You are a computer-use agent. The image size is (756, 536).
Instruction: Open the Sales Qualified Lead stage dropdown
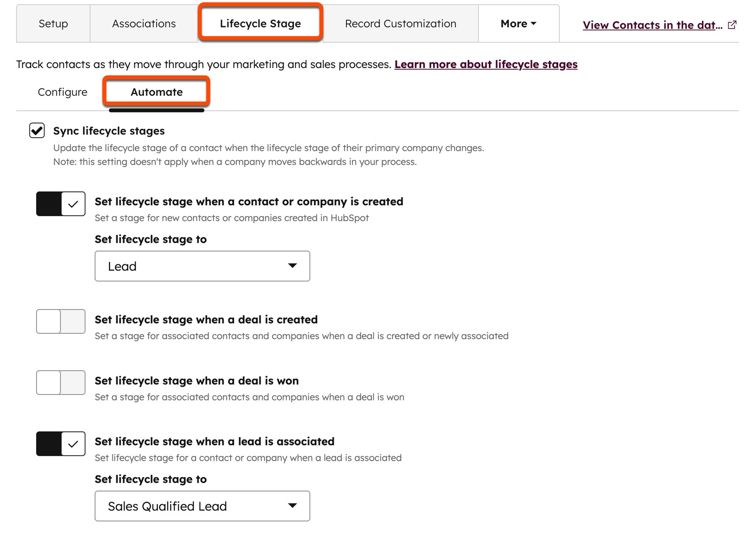(202, 506)
